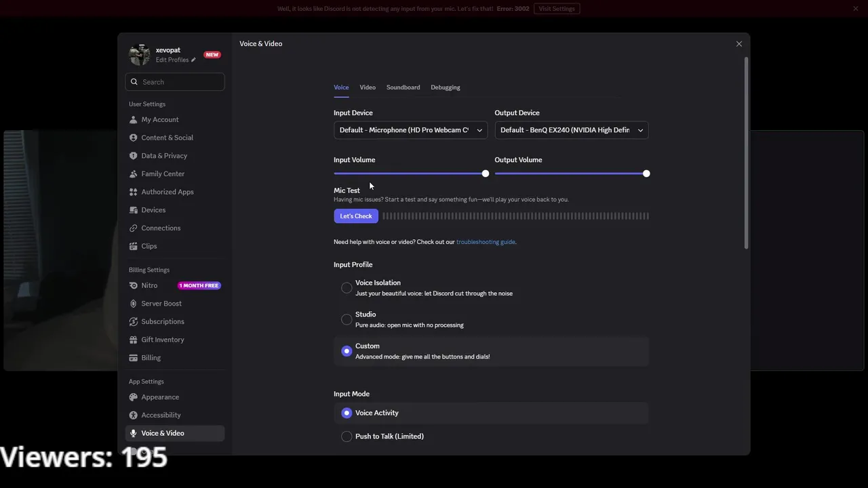Click the Voice & Video microphone icon

pos(134,433)
